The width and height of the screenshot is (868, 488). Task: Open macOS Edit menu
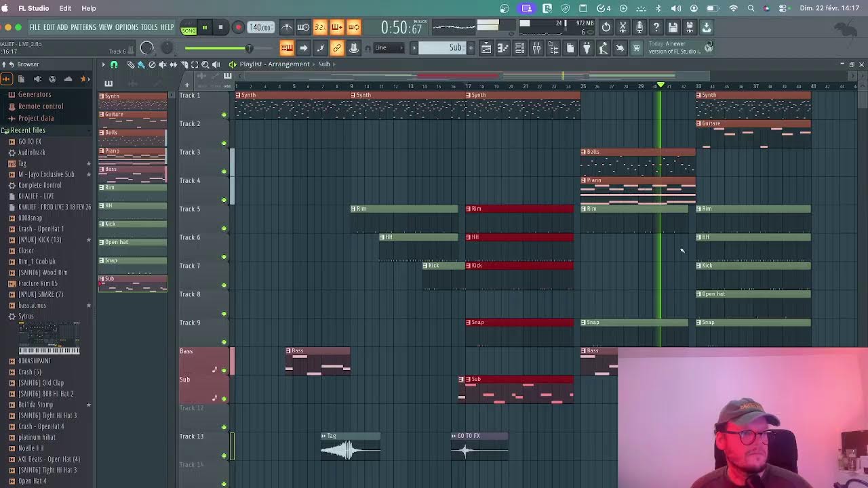coord(65,8)
